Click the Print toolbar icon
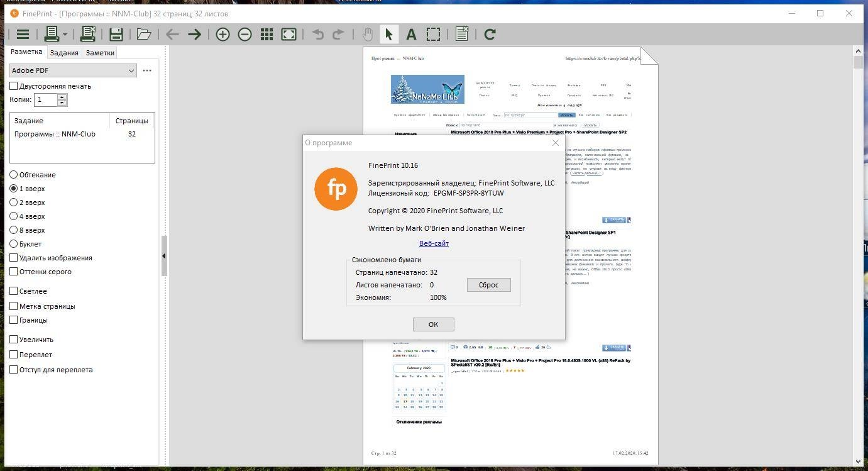Screen dimensions: 868x471 coord(52,35)
